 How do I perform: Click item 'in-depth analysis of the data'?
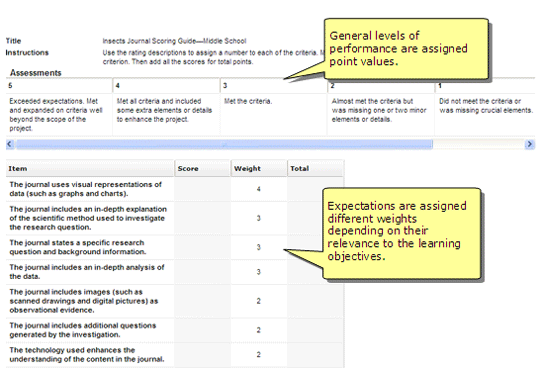click(x=87, y=272)
